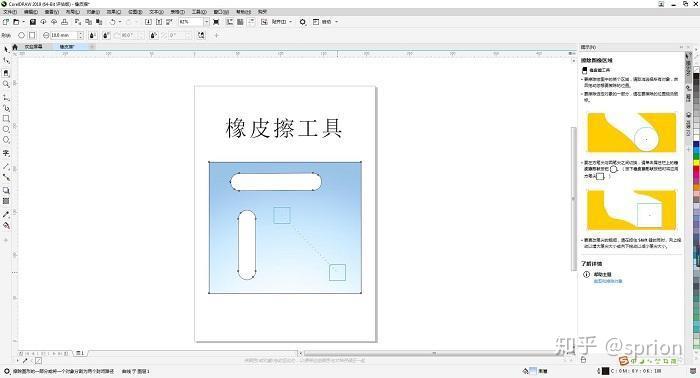Toggle show rulers button

pos(229,22)
